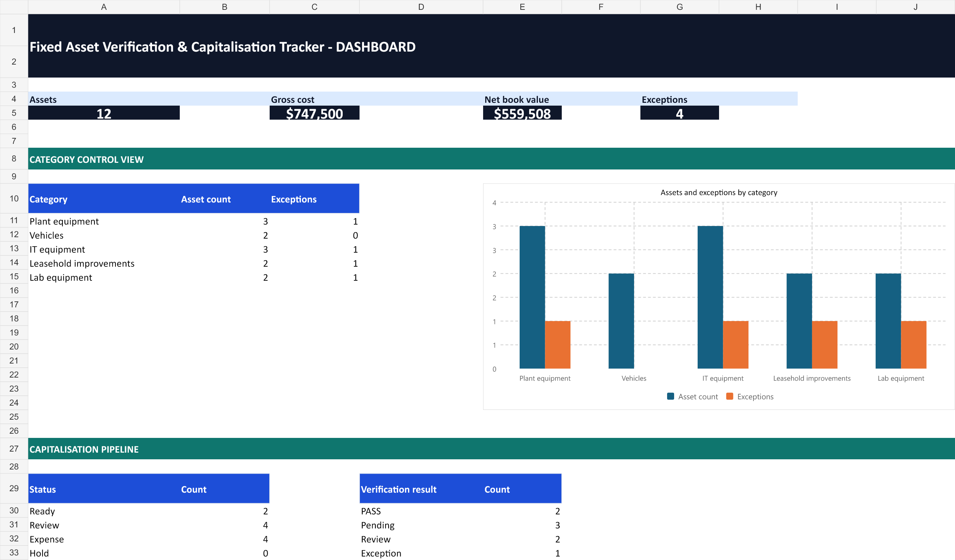
Task: Select column A header
Action: [104, 7]
